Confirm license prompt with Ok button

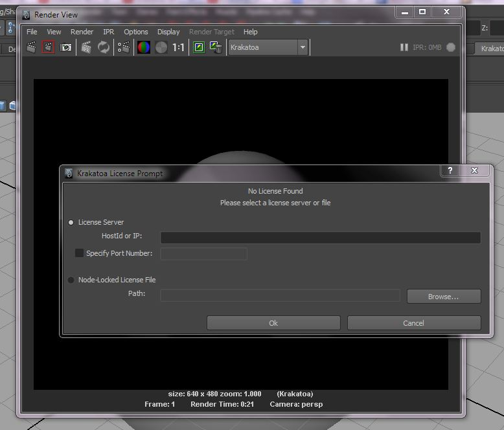tap(273, 322)
